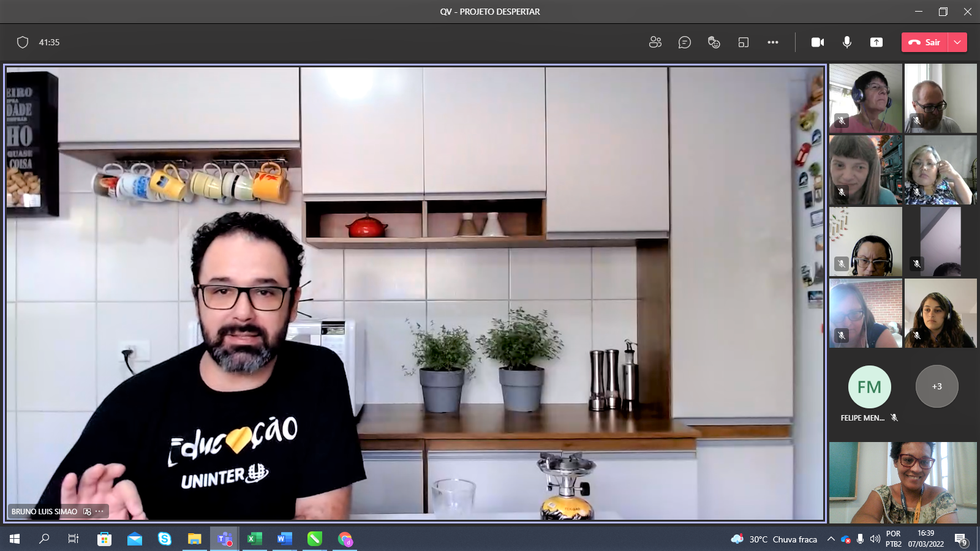The width and height of the screenshot is (980, 551).
Task: Toggle system volume speaker icon in tray
Action: tap(875, 539)
